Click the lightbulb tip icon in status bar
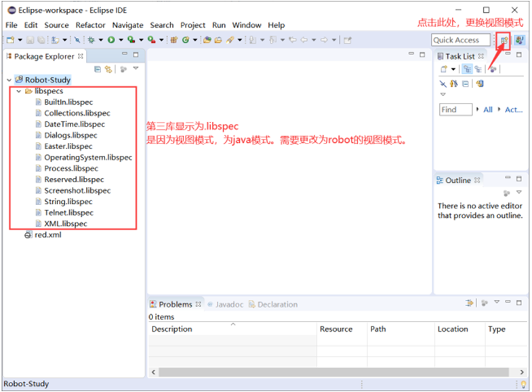This screenshot has height=392, width=532. pos(523,384)
